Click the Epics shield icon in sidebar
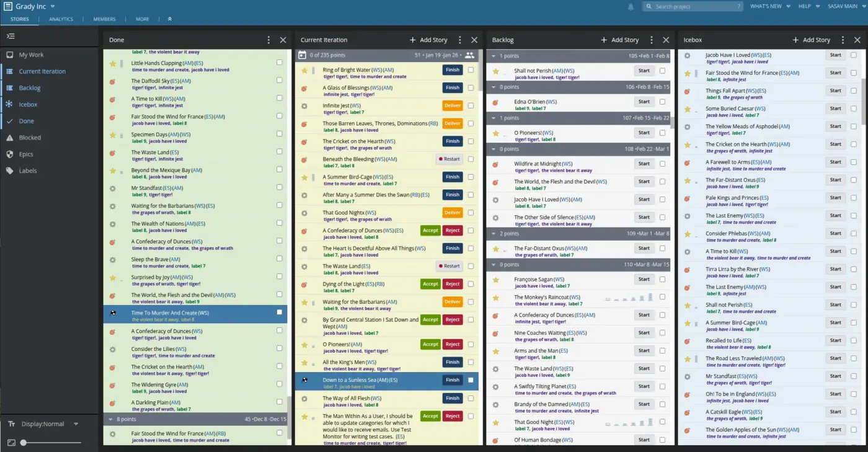868x452 pixels. tap(10, 154)
